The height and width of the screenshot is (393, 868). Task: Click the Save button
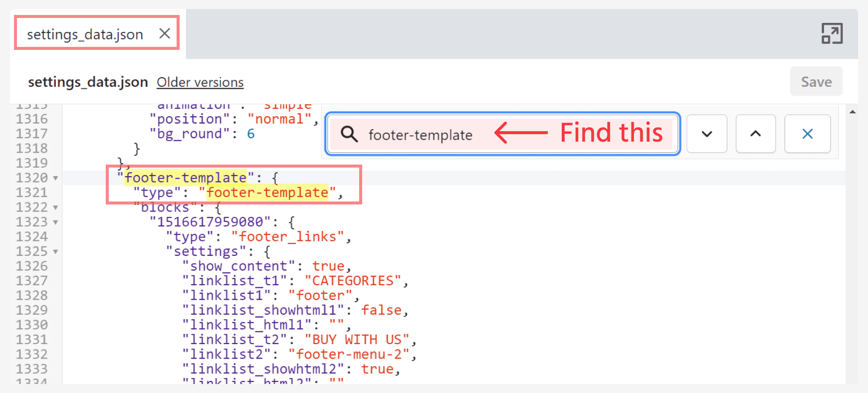(x=816, y=82)
